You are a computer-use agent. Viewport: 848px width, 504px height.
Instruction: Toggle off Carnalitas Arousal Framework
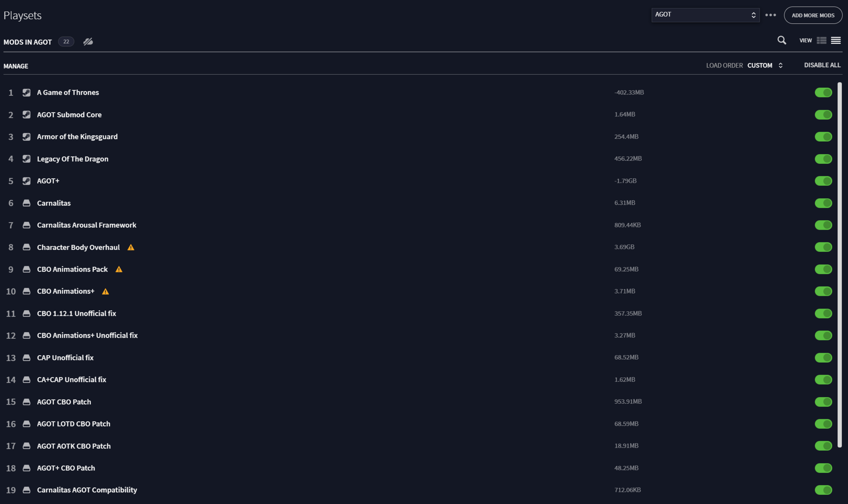coord(823,225)
